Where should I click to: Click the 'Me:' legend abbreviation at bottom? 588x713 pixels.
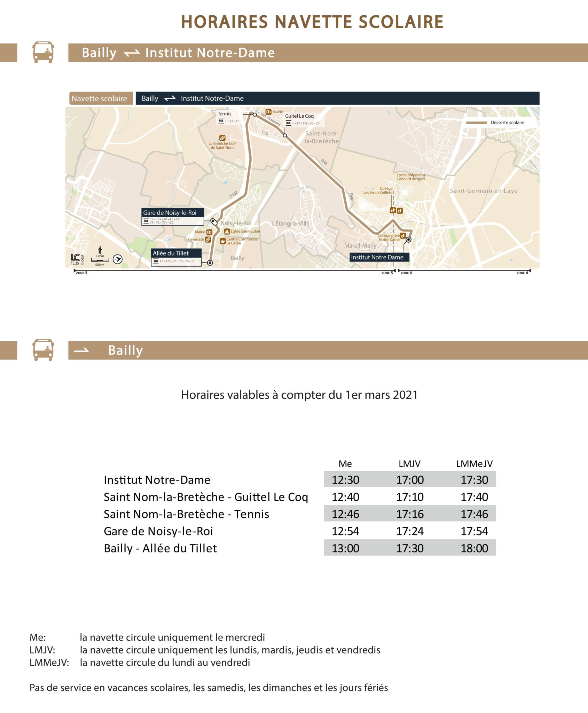point(38,637)
